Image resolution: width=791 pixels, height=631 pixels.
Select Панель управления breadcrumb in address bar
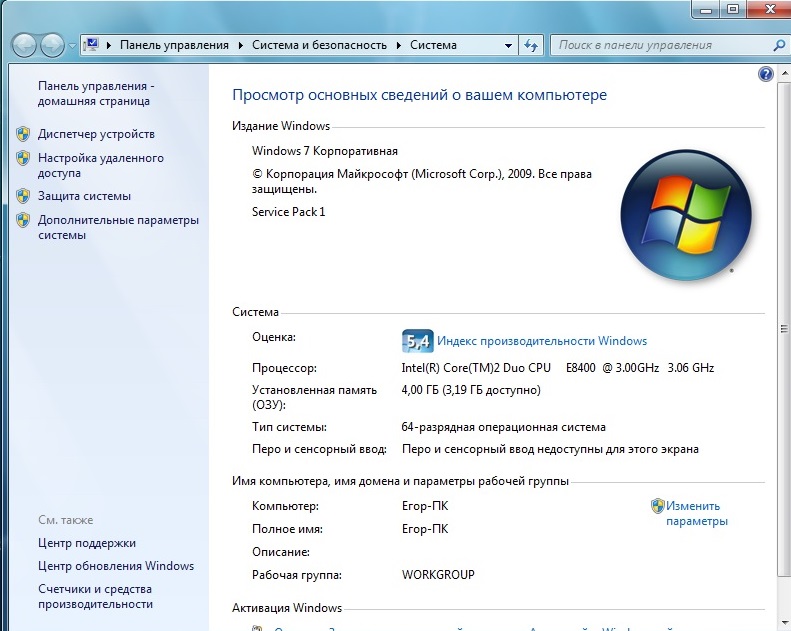(174, 45)
